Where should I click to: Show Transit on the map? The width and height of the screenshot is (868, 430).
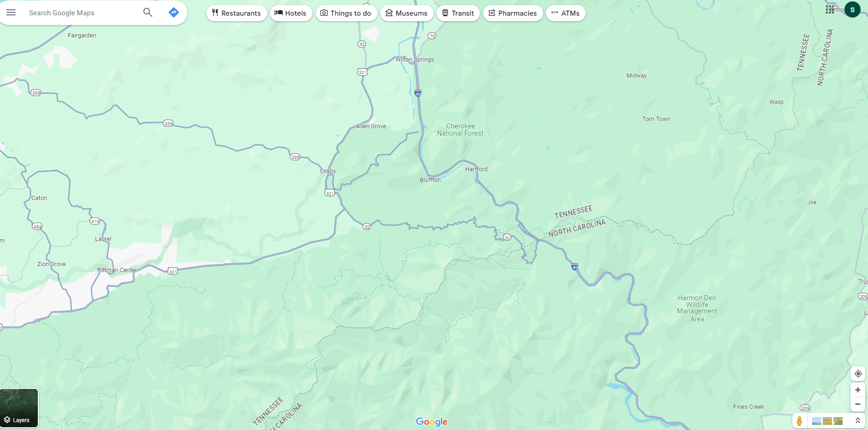point(458,13)
